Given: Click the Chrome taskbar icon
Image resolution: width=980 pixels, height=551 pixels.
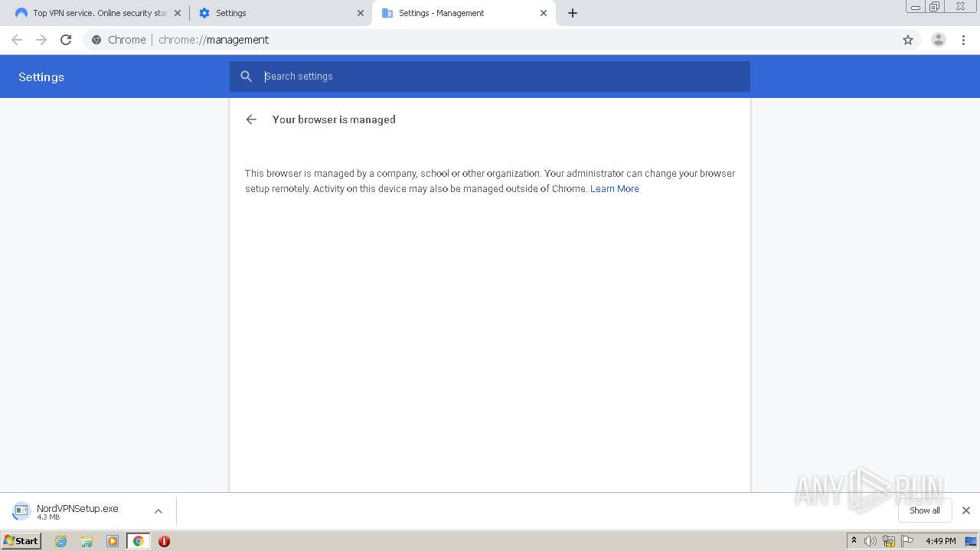Looking at the screenshot, I should (x=138, y=541).
